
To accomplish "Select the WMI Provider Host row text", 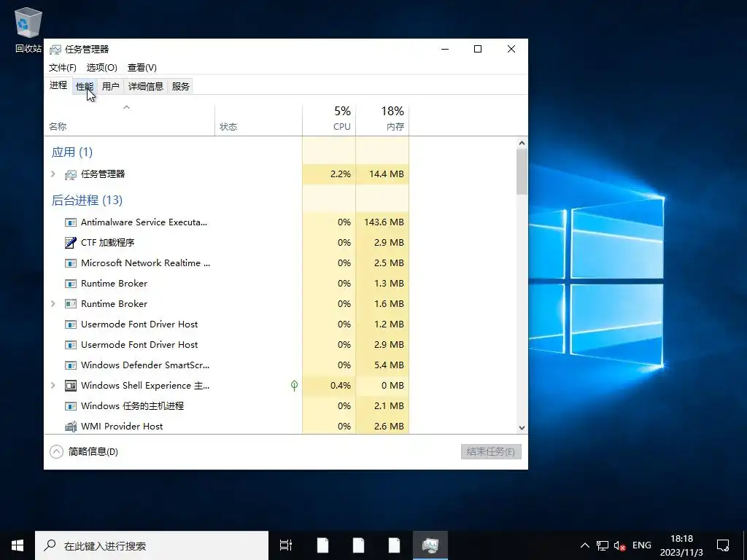I will pos(122,426).
